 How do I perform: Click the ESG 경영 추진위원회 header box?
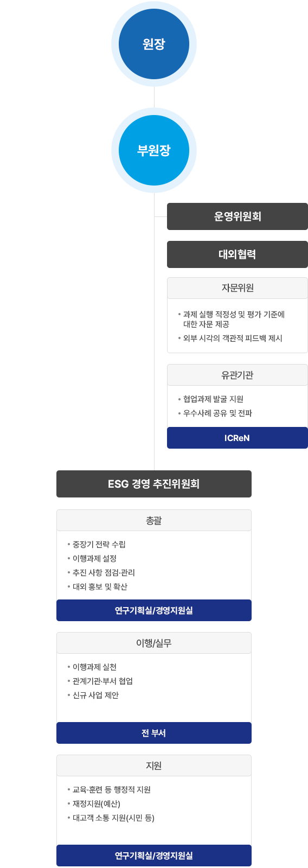(x=154, y=484)
